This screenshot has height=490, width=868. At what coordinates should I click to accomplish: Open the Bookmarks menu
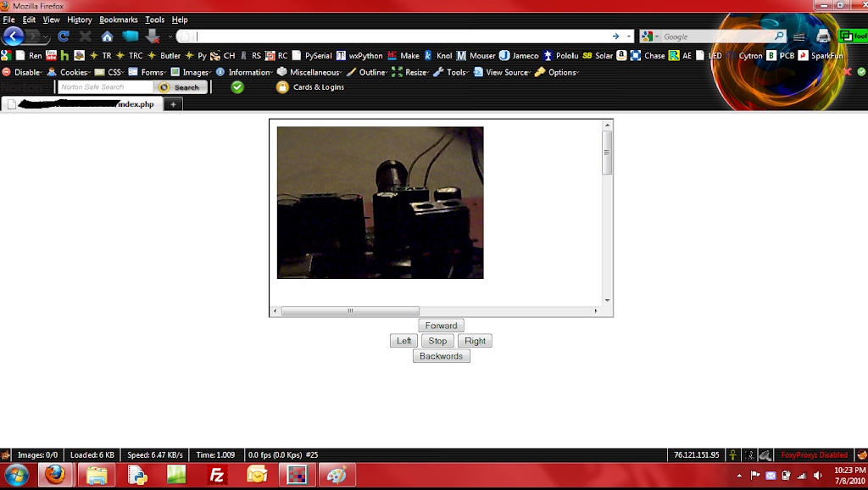[x=119, y=19]
